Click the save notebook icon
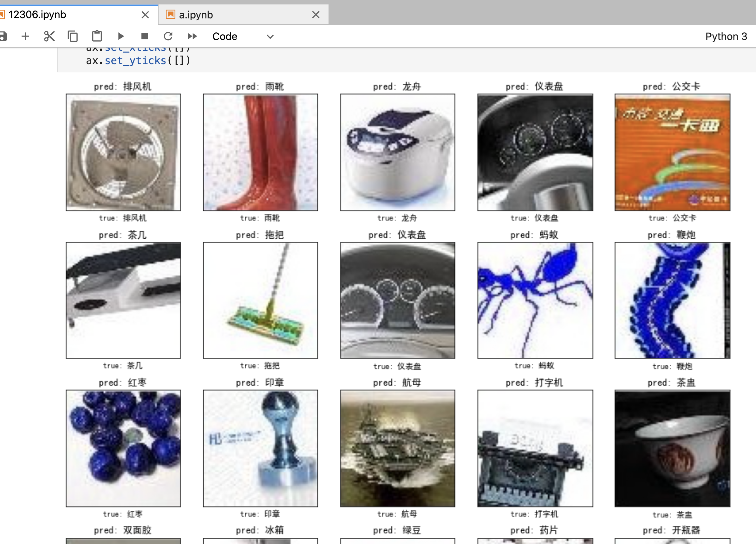The image size is (756, 544). [3, 36]
